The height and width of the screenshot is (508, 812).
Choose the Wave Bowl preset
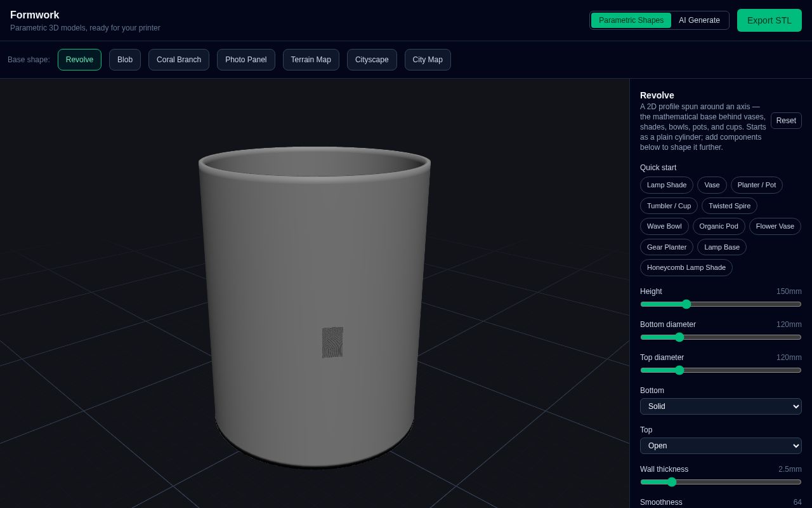pyautogui.click(x=664, y=226)
